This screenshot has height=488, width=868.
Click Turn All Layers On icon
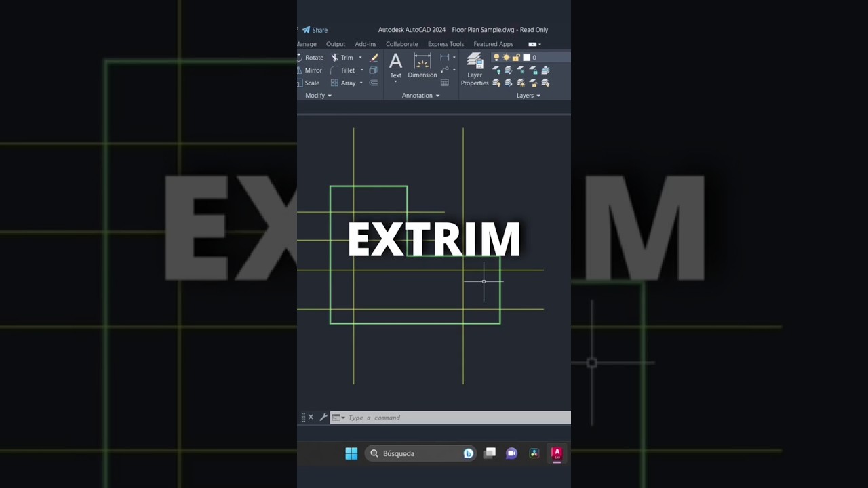tap(496, 83)
